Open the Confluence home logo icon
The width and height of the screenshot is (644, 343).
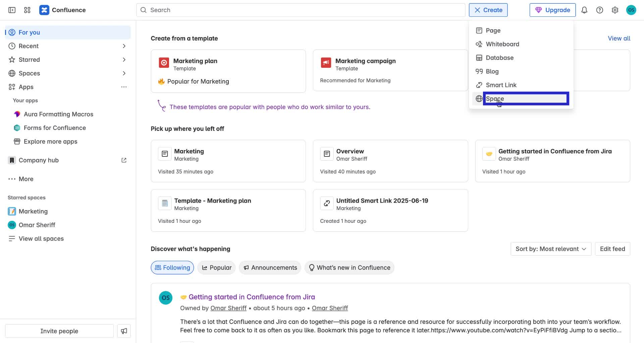[44, 10]
